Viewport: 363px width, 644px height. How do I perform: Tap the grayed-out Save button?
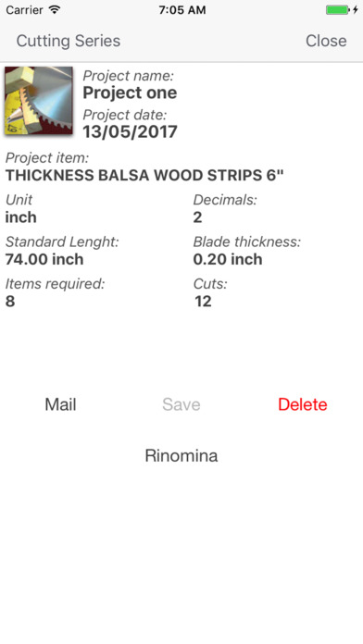(x=181, y=404)
